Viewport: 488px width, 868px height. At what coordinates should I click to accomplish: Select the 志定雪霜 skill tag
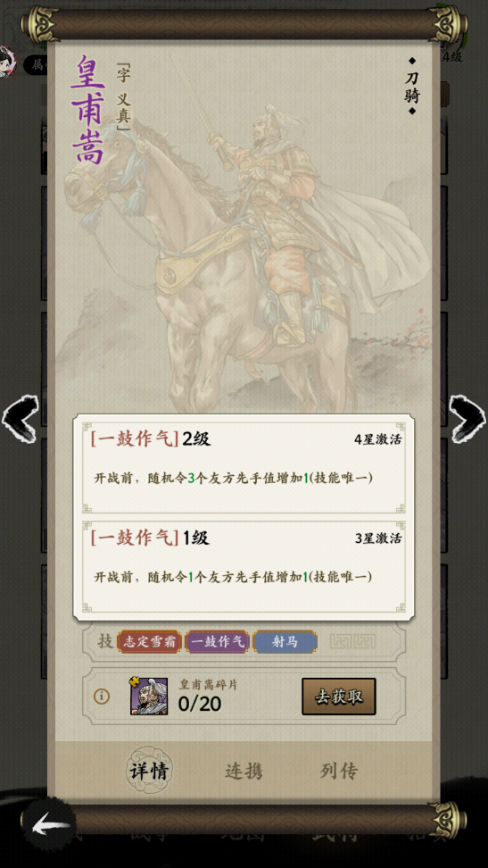coord(149,641)
